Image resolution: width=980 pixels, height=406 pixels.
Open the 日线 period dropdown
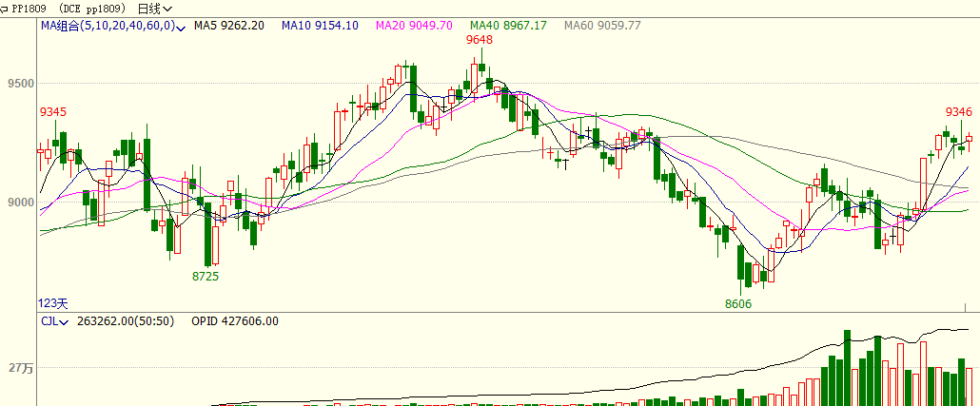coord(156,9)
